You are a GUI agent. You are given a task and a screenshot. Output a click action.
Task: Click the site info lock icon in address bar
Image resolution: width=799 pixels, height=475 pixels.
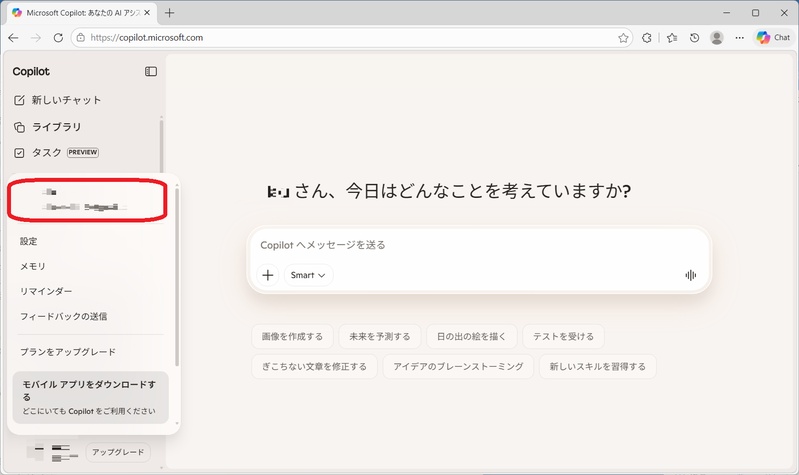pos(81,38)
